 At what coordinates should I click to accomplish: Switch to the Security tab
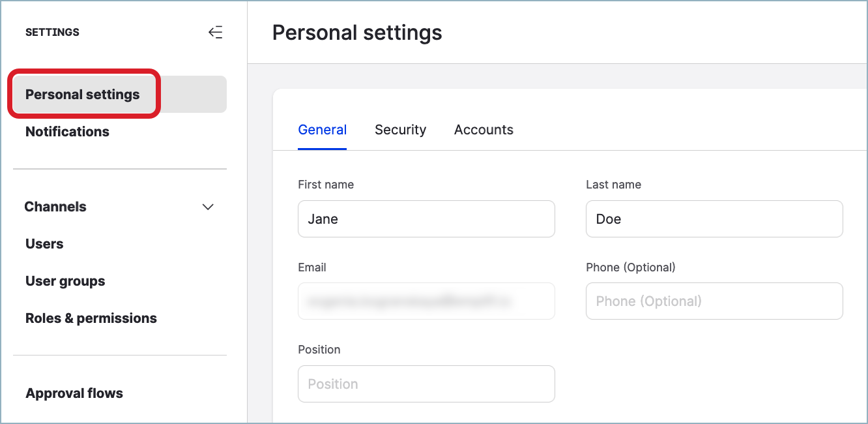tap(400, 130)
